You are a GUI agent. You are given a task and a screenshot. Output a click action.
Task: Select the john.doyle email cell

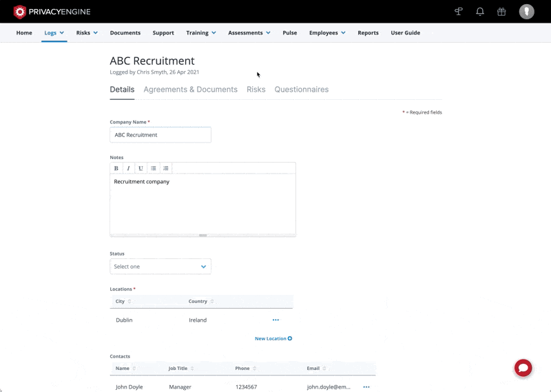[329, 386]
